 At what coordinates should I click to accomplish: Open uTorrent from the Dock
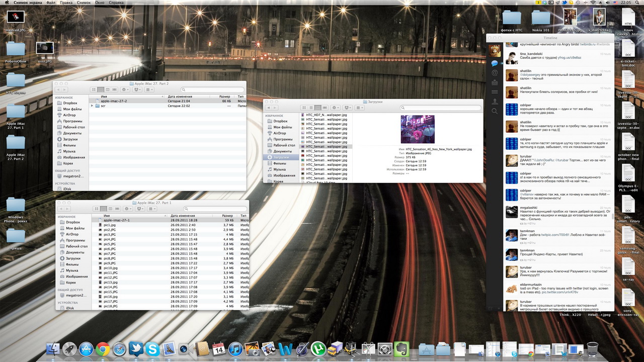tap(318, 349)
